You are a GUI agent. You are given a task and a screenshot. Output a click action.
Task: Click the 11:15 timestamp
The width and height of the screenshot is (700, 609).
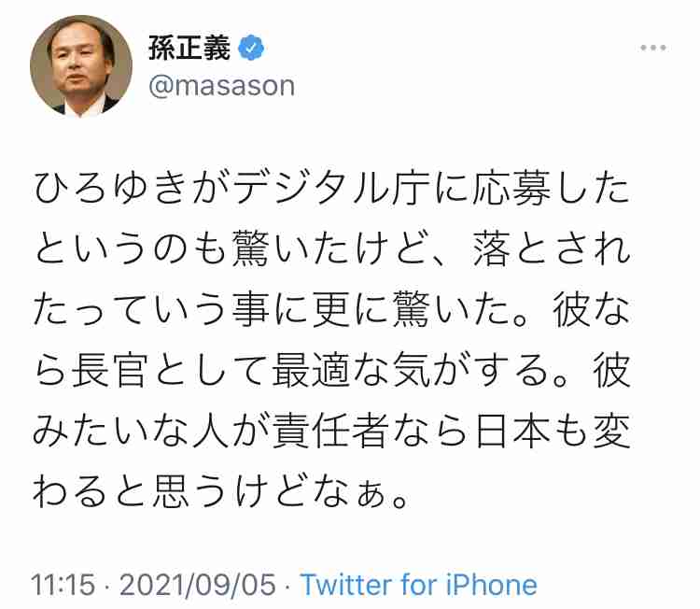[63, 585]
